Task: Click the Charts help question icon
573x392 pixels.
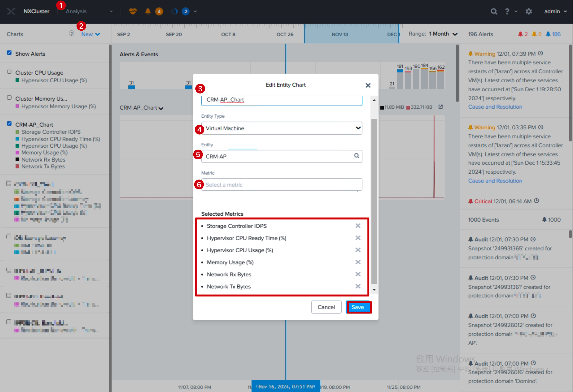Action: tap(71, 34)
